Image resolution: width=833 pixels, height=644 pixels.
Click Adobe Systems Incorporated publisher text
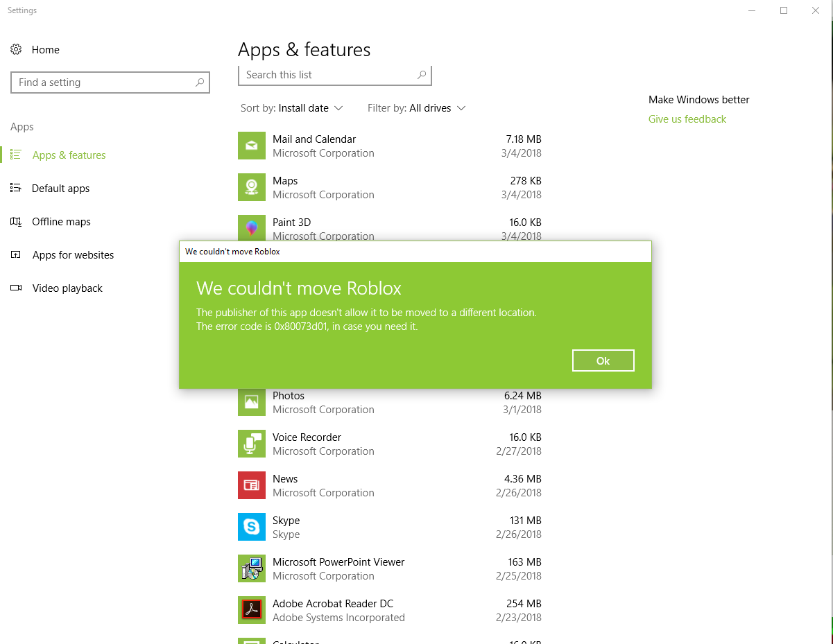(338, 618)
